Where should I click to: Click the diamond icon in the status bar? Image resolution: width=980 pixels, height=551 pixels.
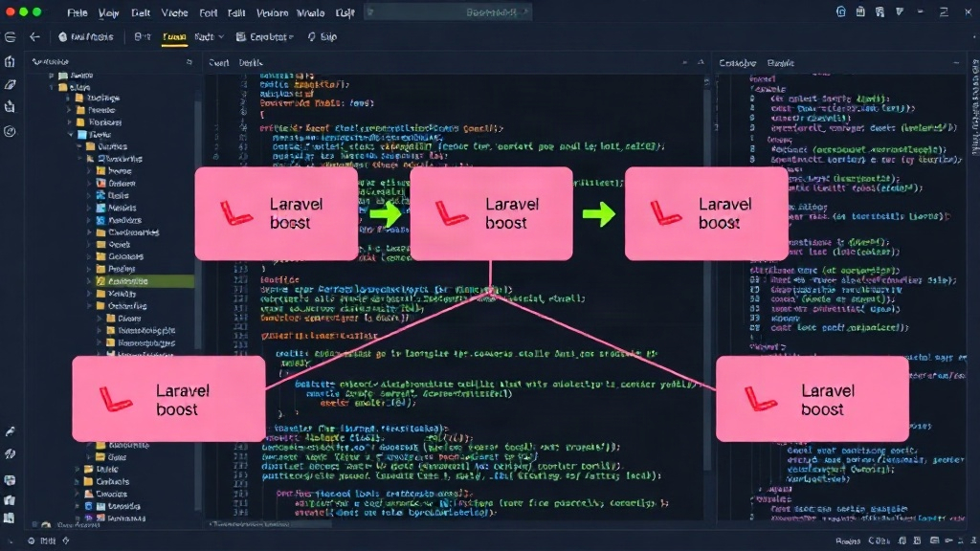(x=66, y=541)
